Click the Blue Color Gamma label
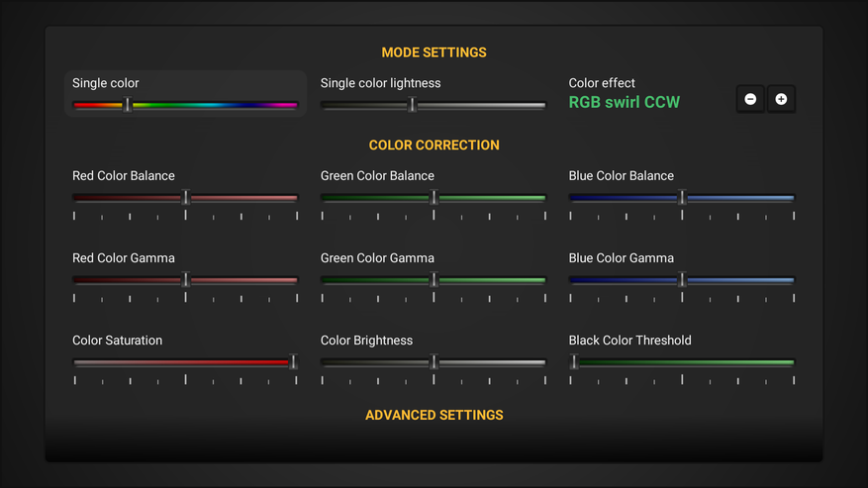 (x=622, y=258)
